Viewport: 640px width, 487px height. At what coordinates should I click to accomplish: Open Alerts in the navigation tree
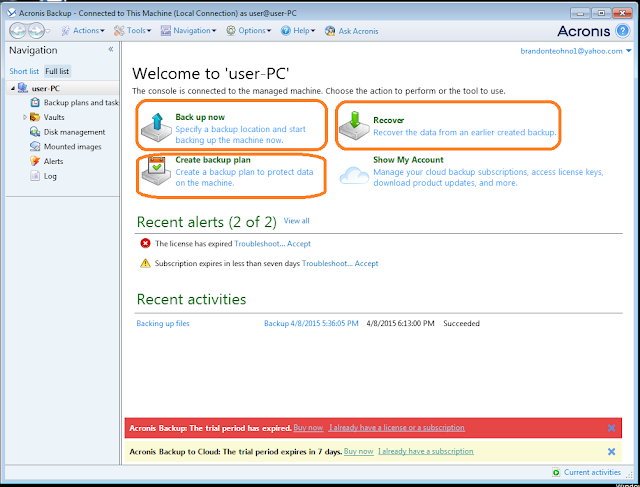coord(53,161)
